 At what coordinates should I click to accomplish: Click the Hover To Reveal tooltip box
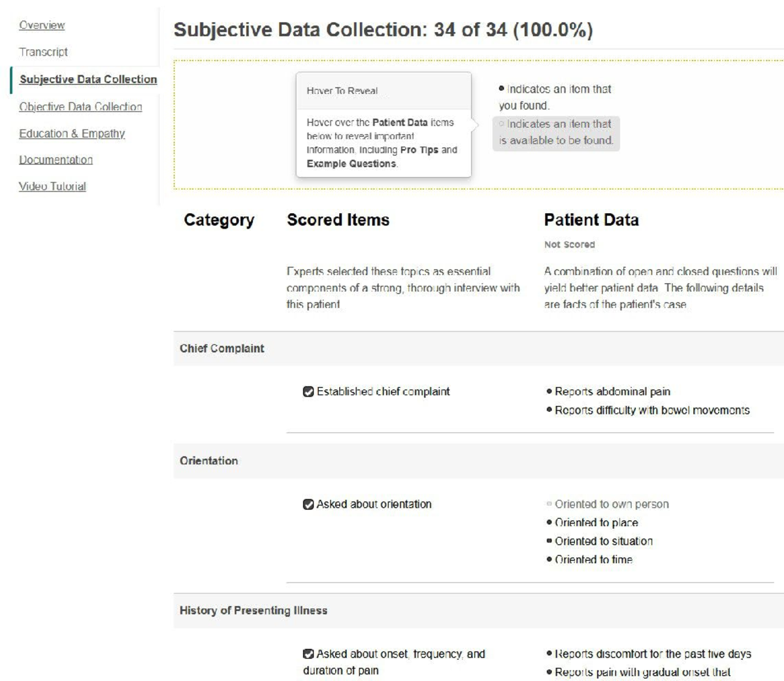pyautogui.click(x=384, y=124)
